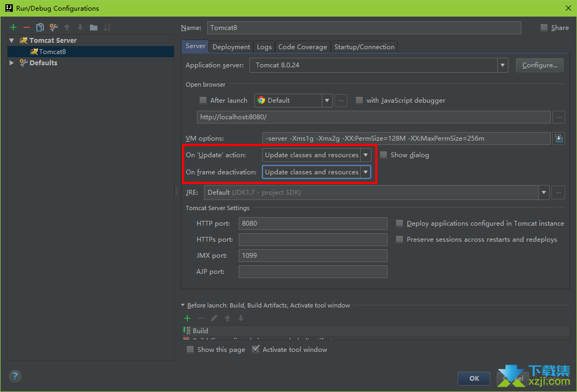
Task: Expand VM options field editor
Action: [559, 139]
